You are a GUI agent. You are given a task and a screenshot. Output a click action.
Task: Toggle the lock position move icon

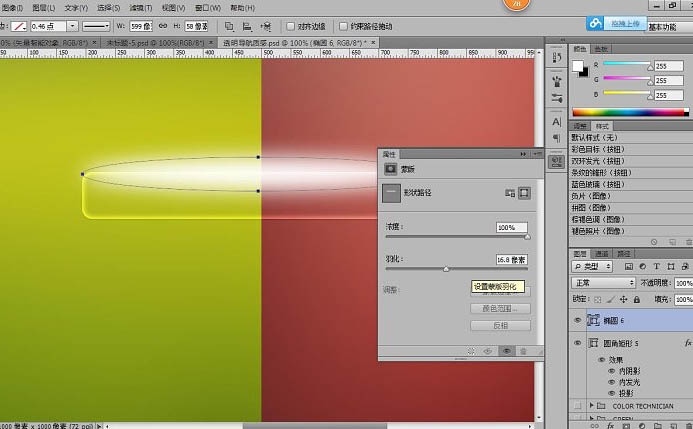624,300
